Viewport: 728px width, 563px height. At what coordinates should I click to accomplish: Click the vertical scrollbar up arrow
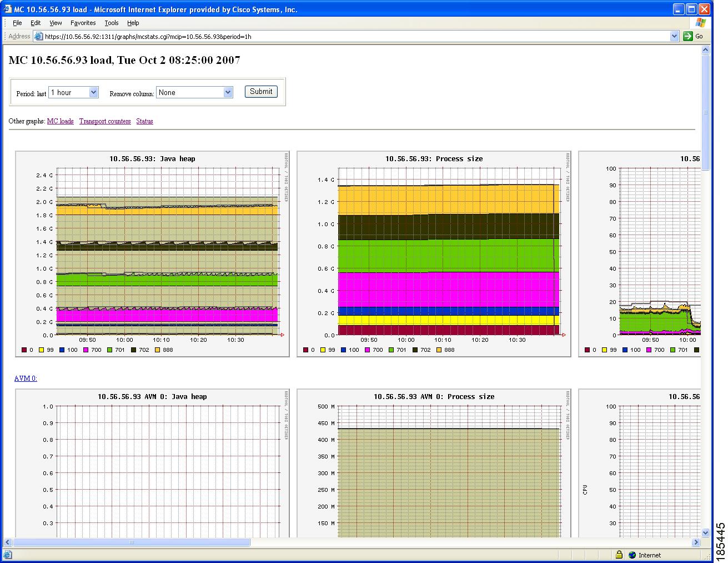pyautogui.click(x=706, y=50)
